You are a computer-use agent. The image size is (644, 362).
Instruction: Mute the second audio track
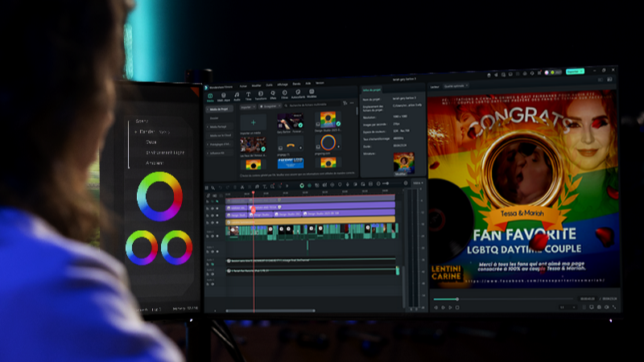pos(213,274)
